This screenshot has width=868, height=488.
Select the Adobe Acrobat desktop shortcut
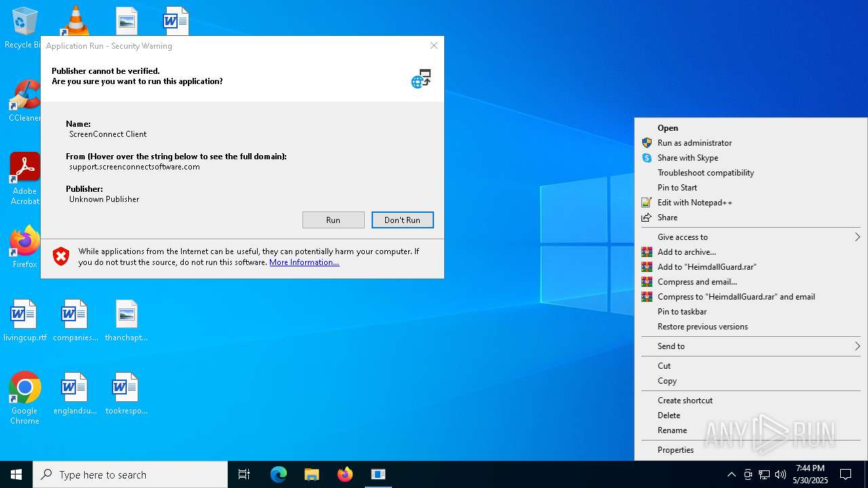(24, 178)
